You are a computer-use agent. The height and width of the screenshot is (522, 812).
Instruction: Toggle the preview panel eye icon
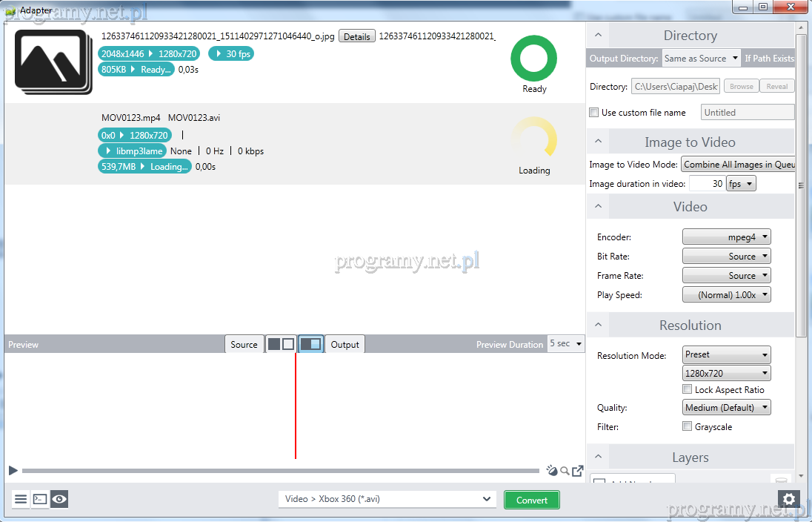pos(59,499)
